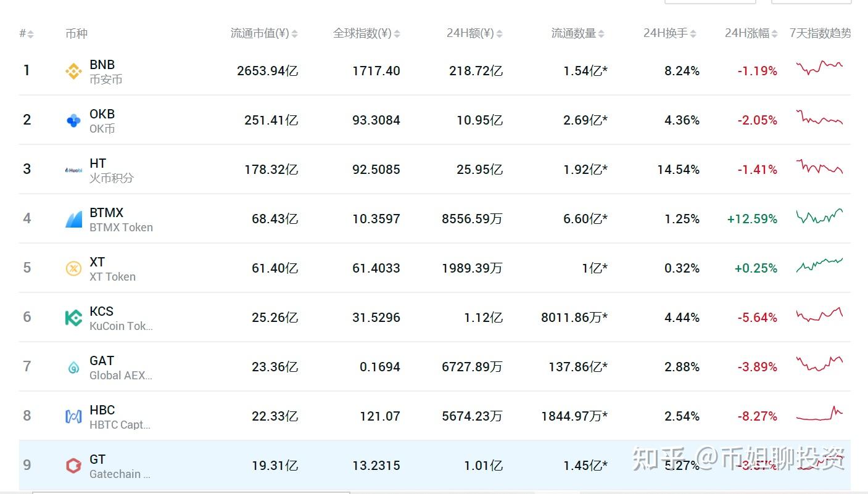View HBC 7-day trend chart
This screenshot has width=868, height=494.
[x=819, y=413]
